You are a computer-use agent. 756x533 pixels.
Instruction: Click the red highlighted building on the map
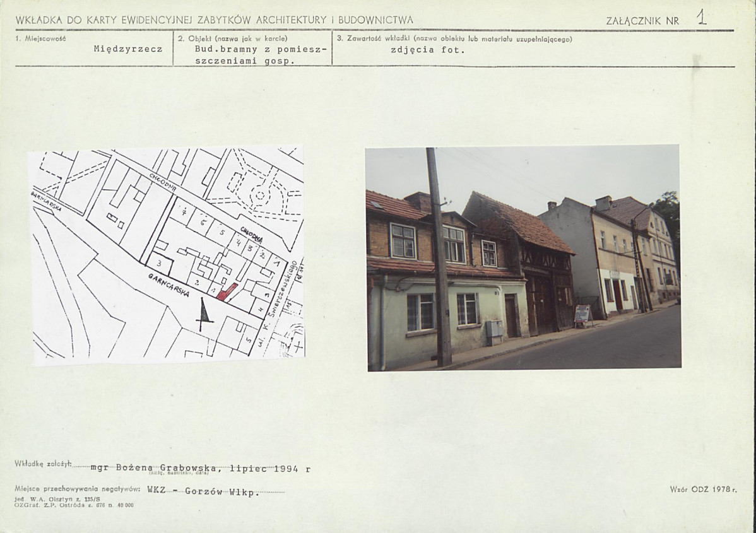pyautogui.click(x=227, y=291)
